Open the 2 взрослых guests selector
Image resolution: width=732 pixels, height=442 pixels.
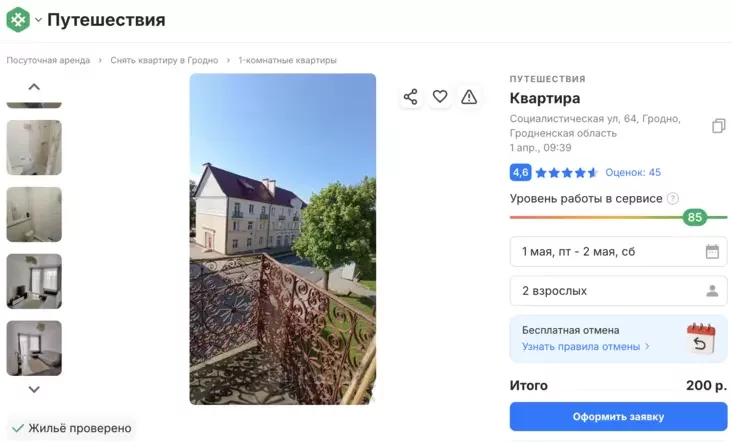tap(618, 291)
